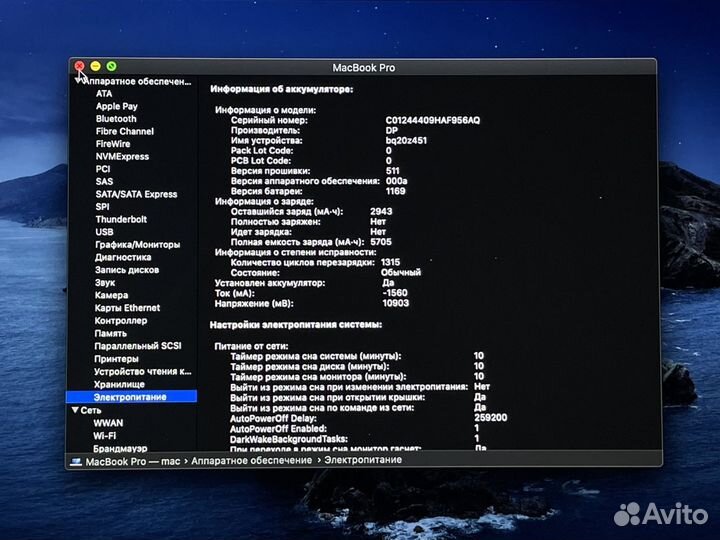Screen dimensions: 720x540
Task: Click full charge capacity value 5705
Action: coord(381,242)
